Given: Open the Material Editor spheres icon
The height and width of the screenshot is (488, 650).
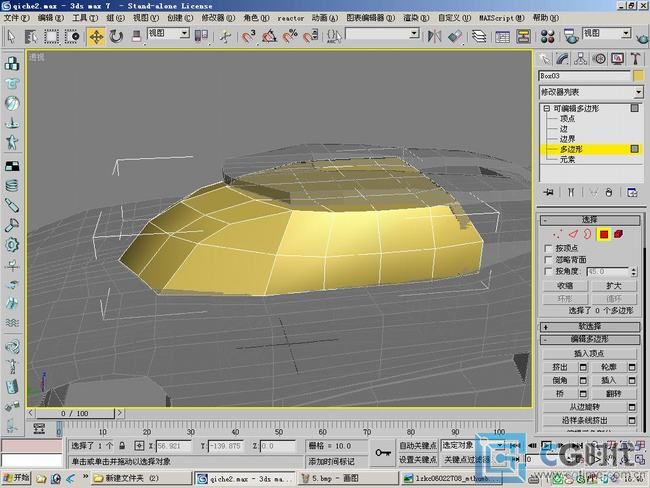Looking at the screenshot, I should 548,36.
